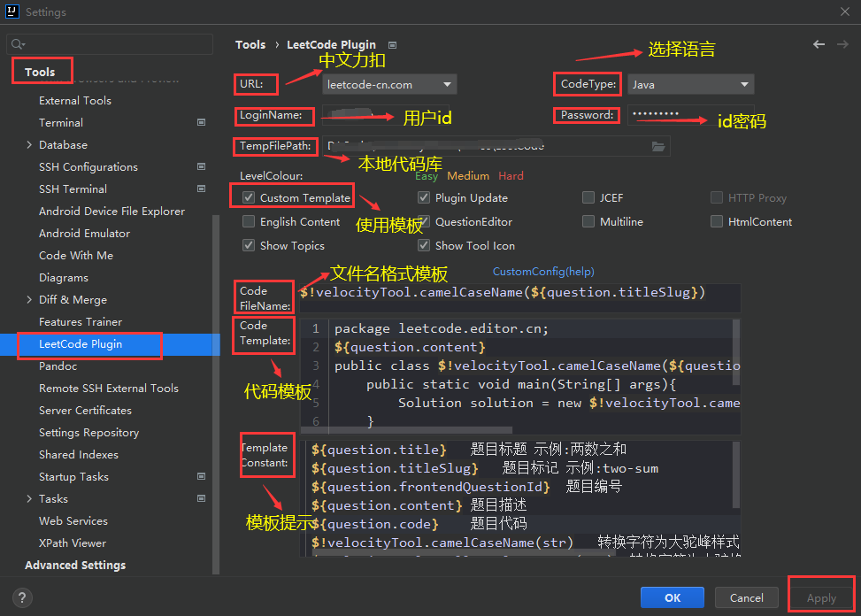Open the URL dropdown showing leetcode-cn.com
Image resolution: width=861 pixels, height=616 pixels.
tap(389, 83)
